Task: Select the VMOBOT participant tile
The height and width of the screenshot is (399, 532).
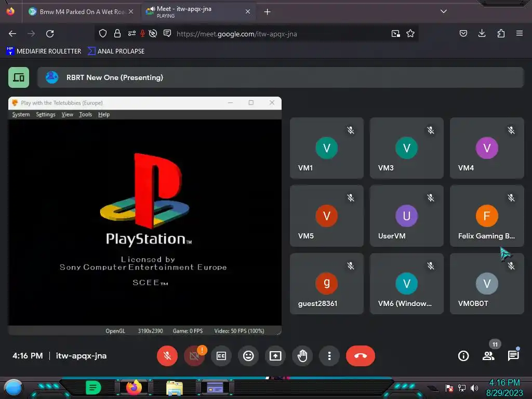Action: coord(487,284)
